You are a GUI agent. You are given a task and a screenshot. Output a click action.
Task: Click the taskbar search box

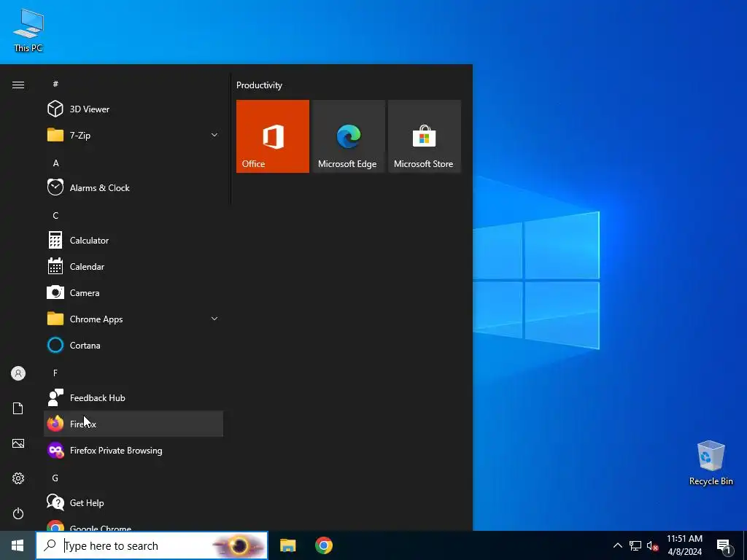[152, 545]
